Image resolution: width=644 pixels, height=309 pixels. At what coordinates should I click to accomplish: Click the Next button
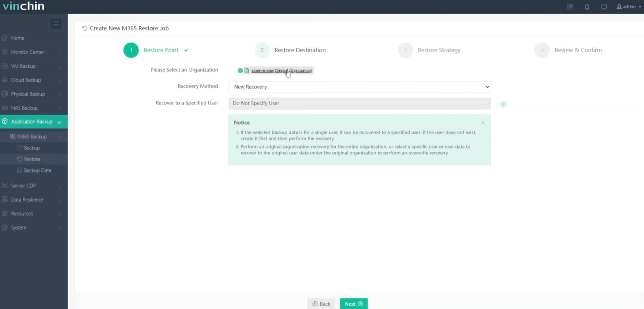pos(354,304)
